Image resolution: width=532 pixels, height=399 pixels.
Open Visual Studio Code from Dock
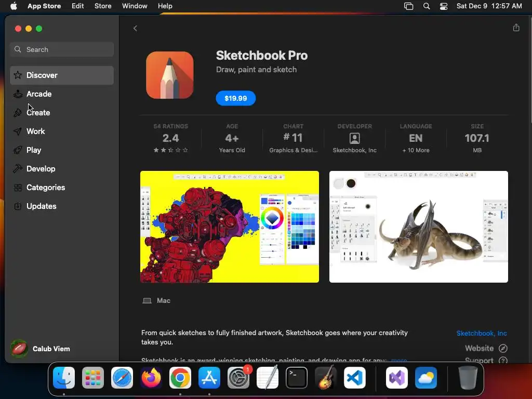pyautogui.click(x=354, y=378)
